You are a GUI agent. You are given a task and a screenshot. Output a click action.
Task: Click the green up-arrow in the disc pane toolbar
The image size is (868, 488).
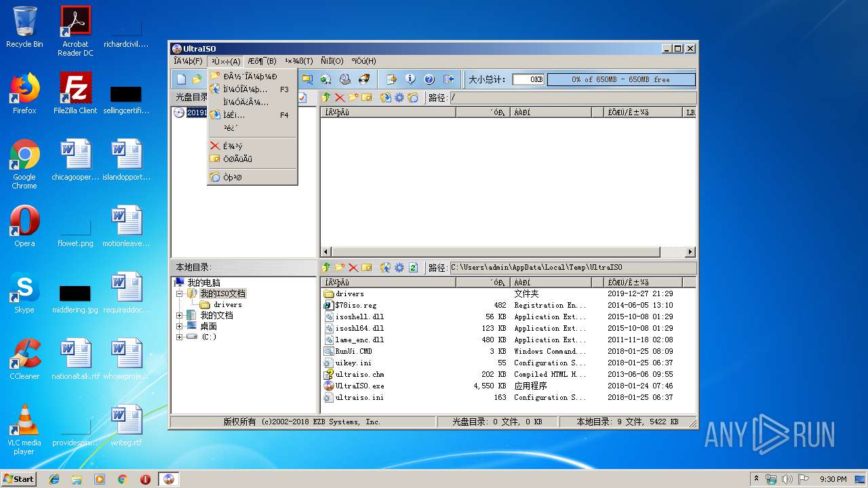[326, 98]
